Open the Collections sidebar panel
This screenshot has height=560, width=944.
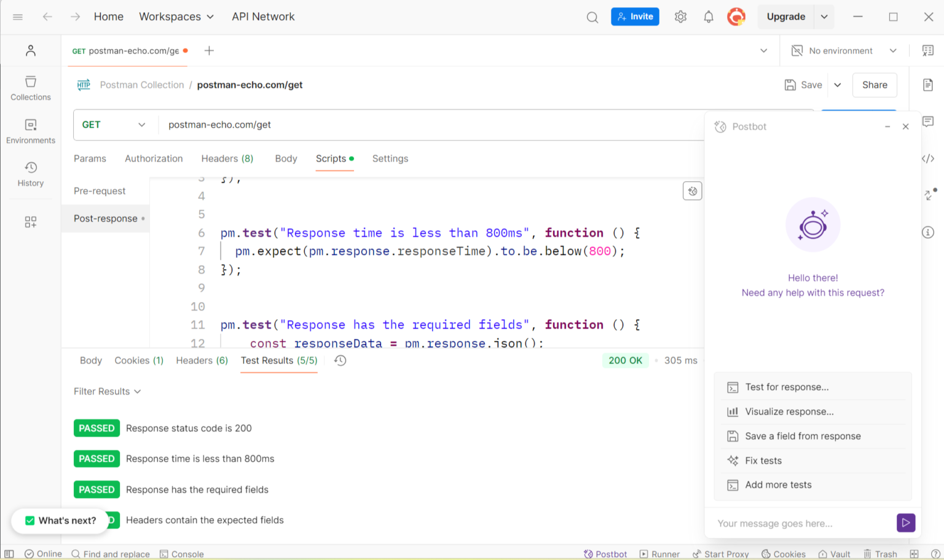point(30,88)
